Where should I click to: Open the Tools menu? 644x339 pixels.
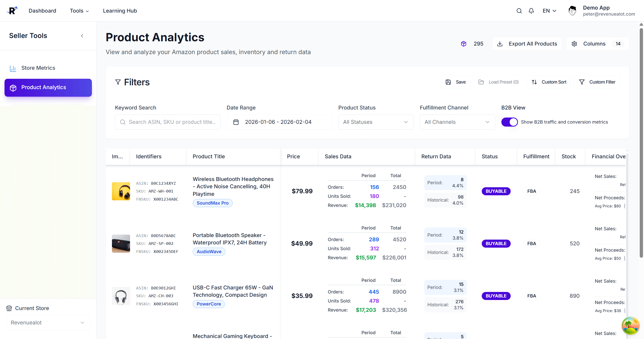click(x=79, y=11)
